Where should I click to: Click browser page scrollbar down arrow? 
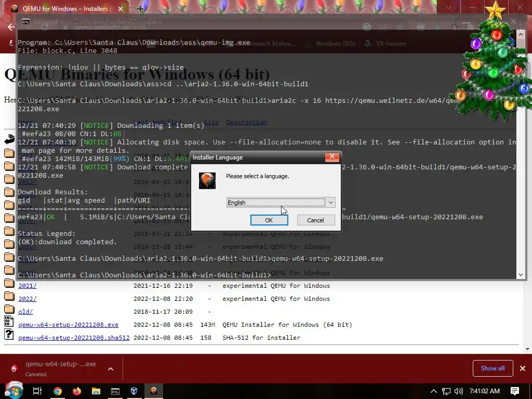[x=528, y=349]
